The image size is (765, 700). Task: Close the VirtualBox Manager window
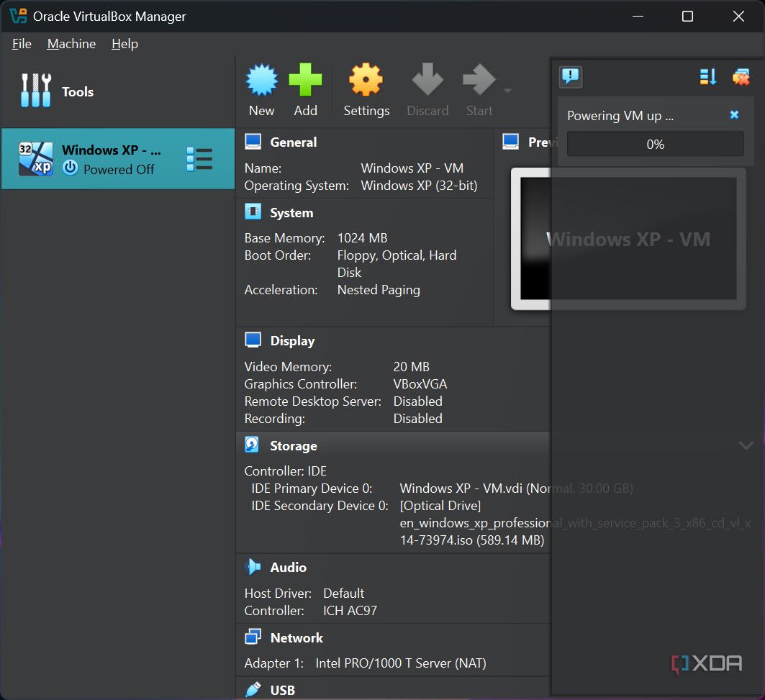738,16
